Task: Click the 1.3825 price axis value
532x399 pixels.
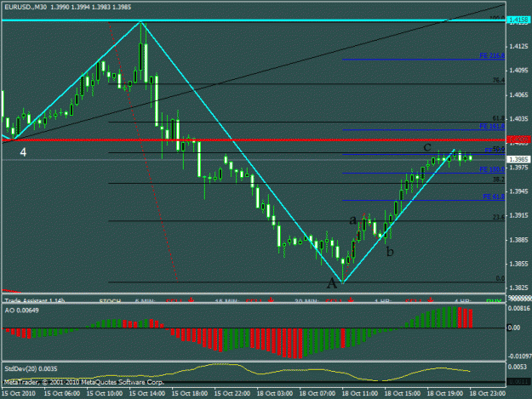Action: 518,288
